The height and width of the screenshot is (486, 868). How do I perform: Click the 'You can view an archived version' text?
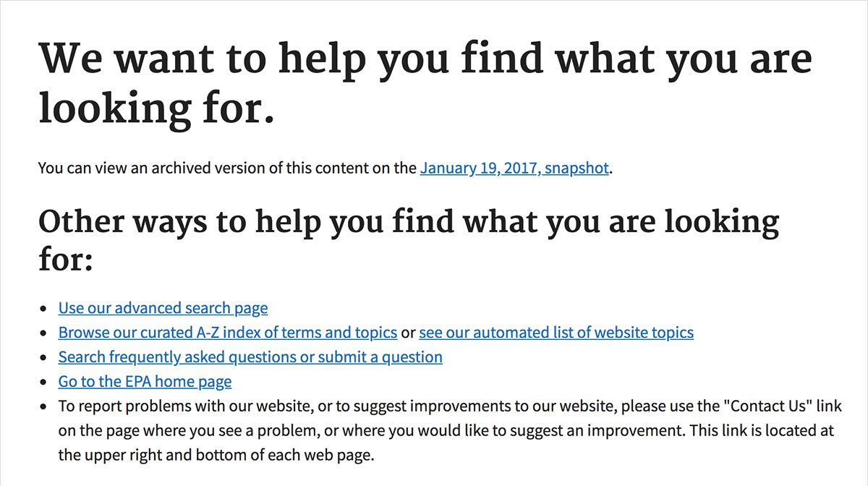point(228,169)
